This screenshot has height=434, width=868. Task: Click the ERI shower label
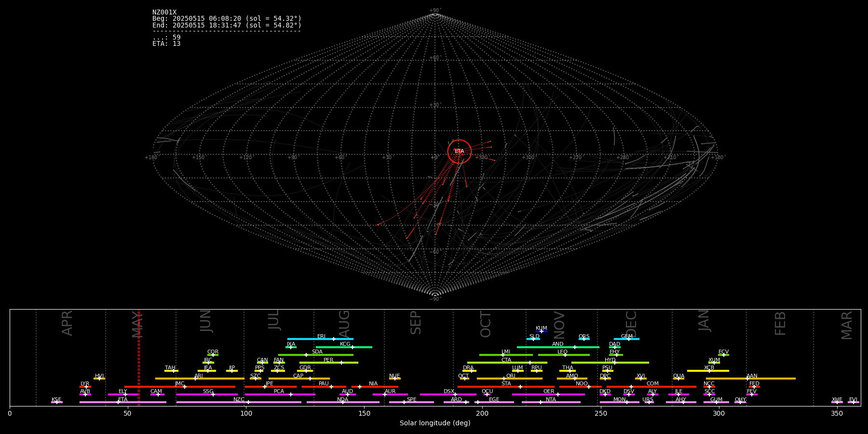tap(321, 337)
